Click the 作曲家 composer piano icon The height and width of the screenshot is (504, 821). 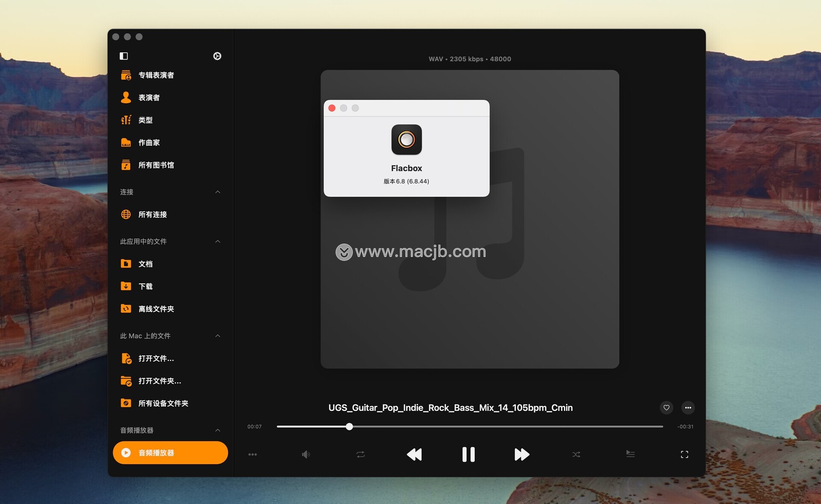coord(126,142)
